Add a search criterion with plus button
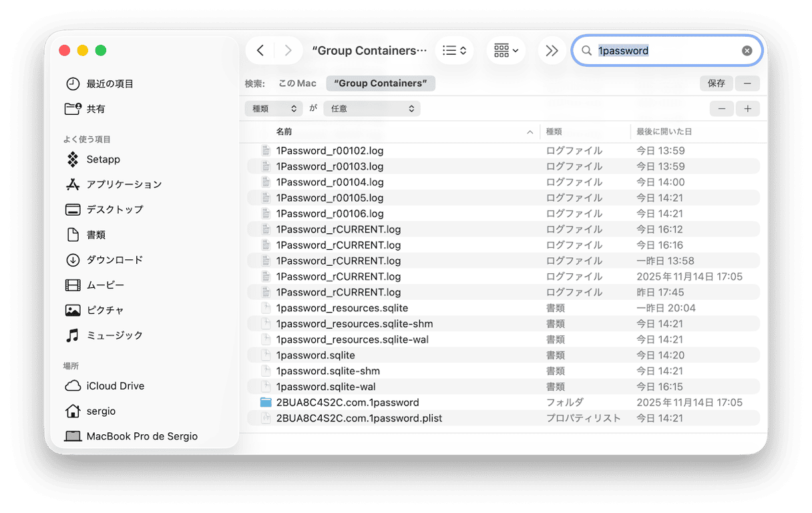This screenshot has height=513, width=812. click(x=747, y=108)
